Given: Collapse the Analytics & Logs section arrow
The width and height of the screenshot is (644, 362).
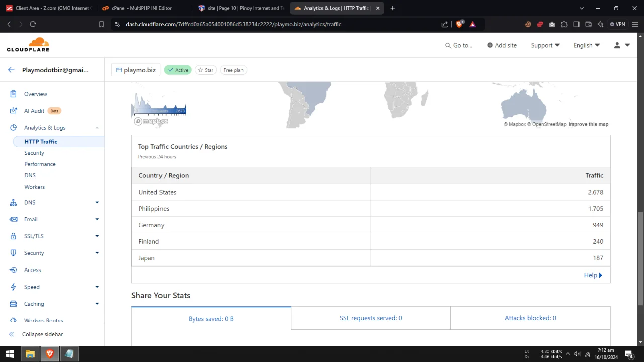Looking at the screenshot, I should coord(97,128).
